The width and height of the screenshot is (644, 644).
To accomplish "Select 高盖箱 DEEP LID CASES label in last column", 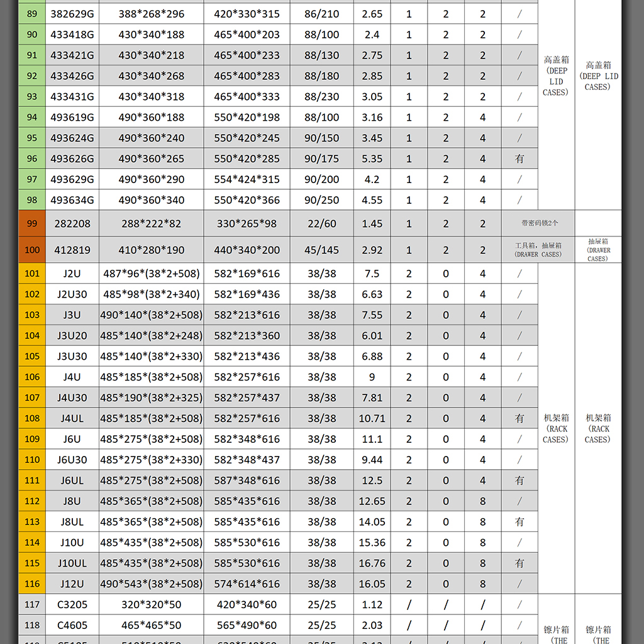I will tap(598, 76).
